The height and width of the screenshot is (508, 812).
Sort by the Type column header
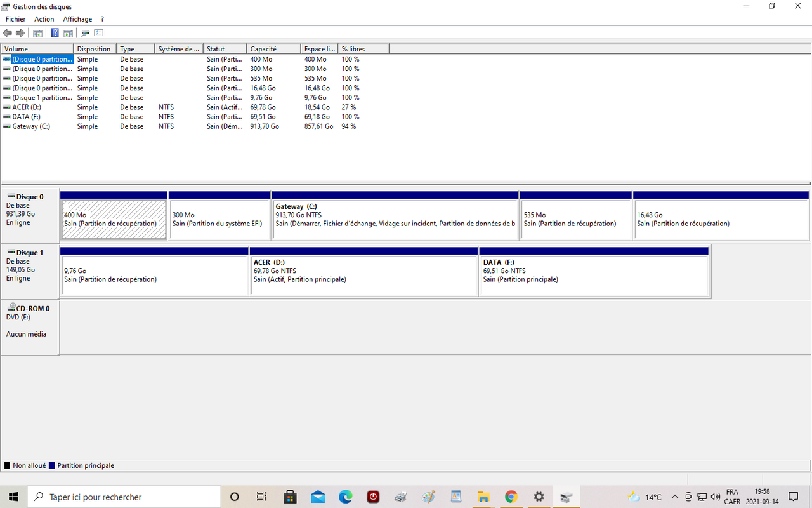tap(136, 49)
